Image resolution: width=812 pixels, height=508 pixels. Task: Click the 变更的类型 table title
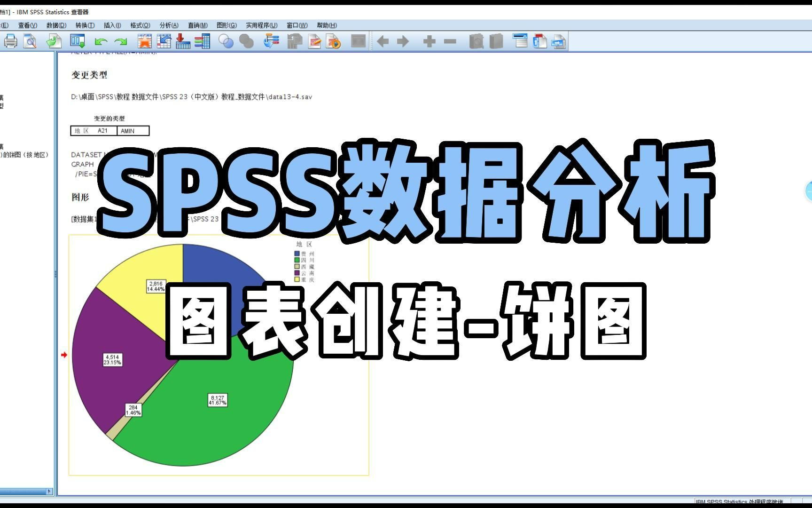coord(109,119)
